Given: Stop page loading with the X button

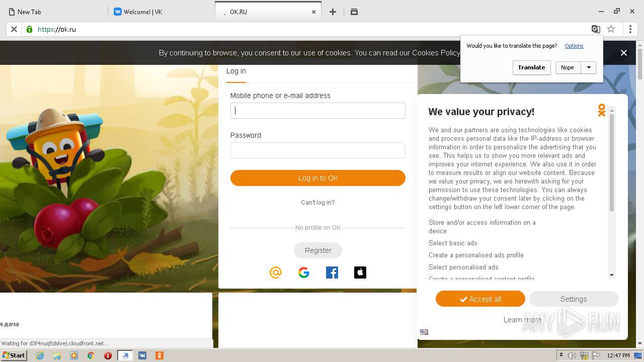Looking at the screenshot, I should (14, 29).
